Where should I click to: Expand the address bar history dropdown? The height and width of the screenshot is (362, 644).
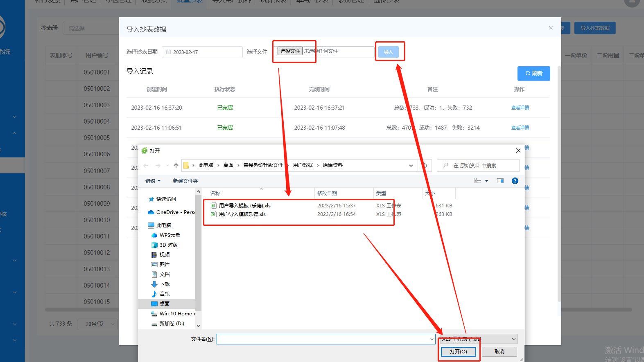click(411, 166)
